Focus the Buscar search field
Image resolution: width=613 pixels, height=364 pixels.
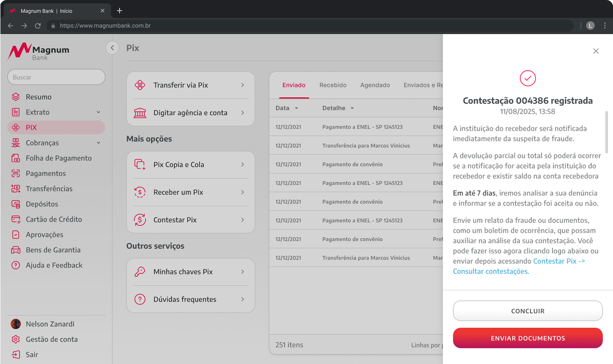pyautogui.click(x=56, y=77)
